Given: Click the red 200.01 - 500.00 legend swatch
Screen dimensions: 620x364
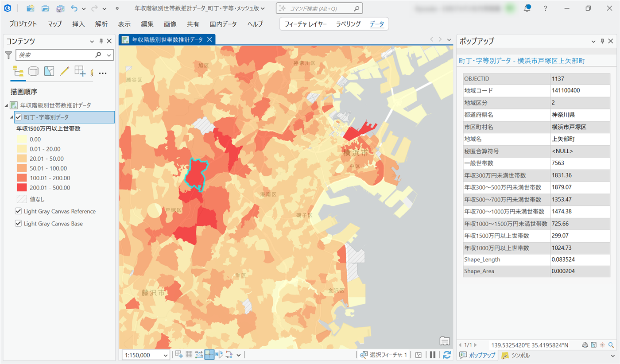Looking at the screenshot, I should pos(22,188).
